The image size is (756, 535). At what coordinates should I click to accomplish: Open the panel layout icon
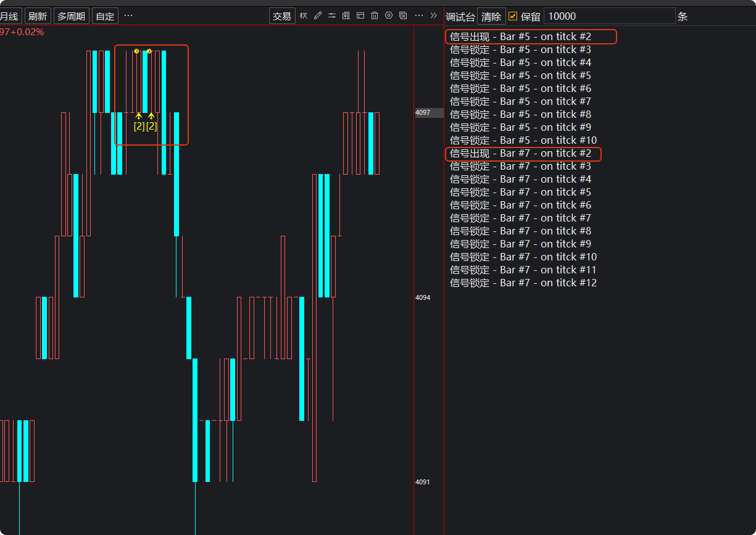tap(360, 16)
